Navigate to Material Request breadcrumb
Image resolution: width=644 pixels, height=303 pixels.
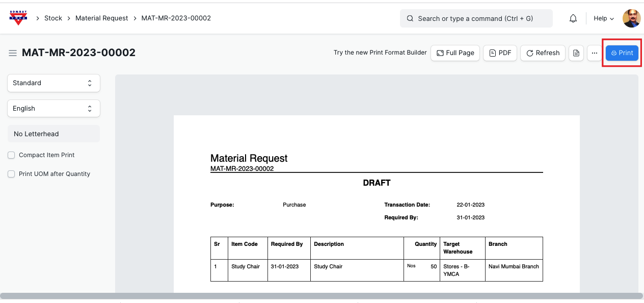(x=101, y=18)
